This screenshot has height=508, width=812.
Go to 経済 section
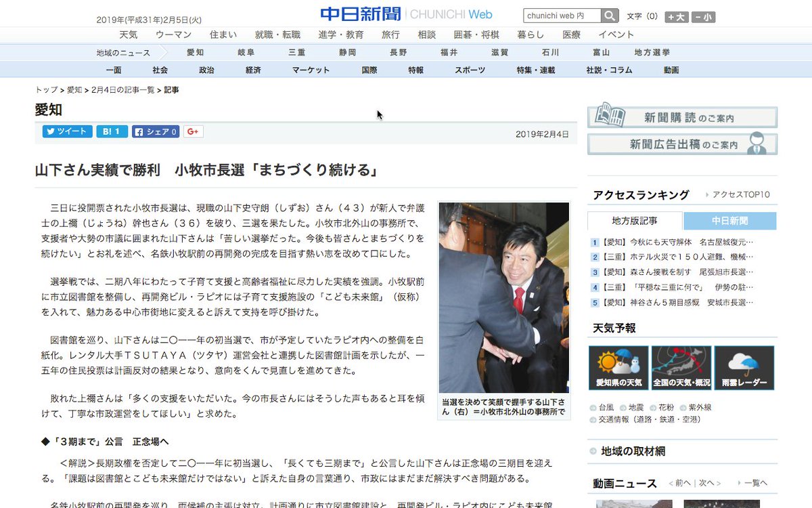[x=253, y=70]
